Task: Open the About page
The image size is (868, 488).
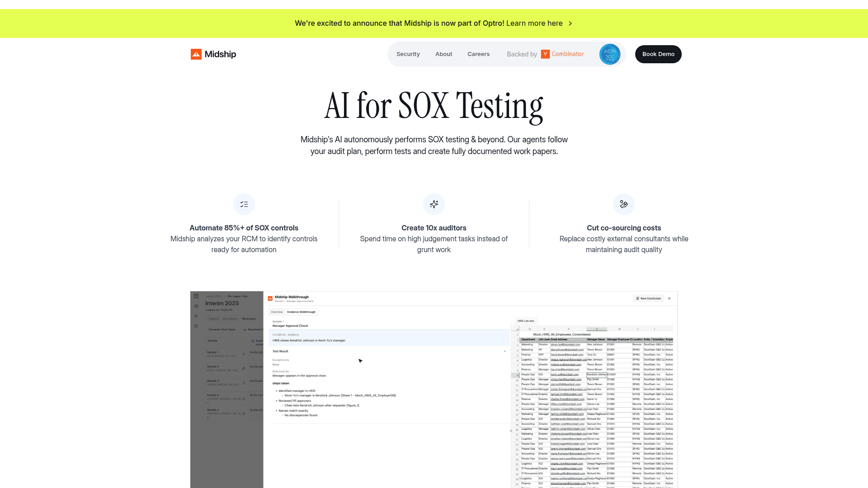Action: (x=444, y=54)
